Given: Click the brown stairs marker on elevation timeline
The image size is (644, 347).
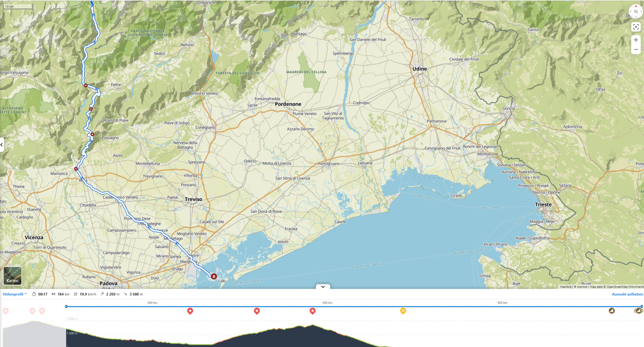Looking at the screenshot, I should [612, 310].
